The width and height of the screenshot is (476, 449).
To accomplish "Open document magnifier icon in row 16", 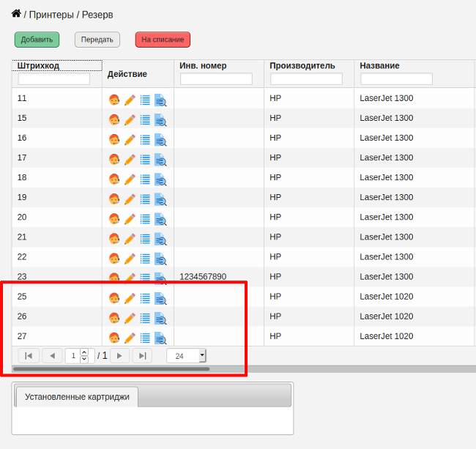I will click(x=160, y=140).
